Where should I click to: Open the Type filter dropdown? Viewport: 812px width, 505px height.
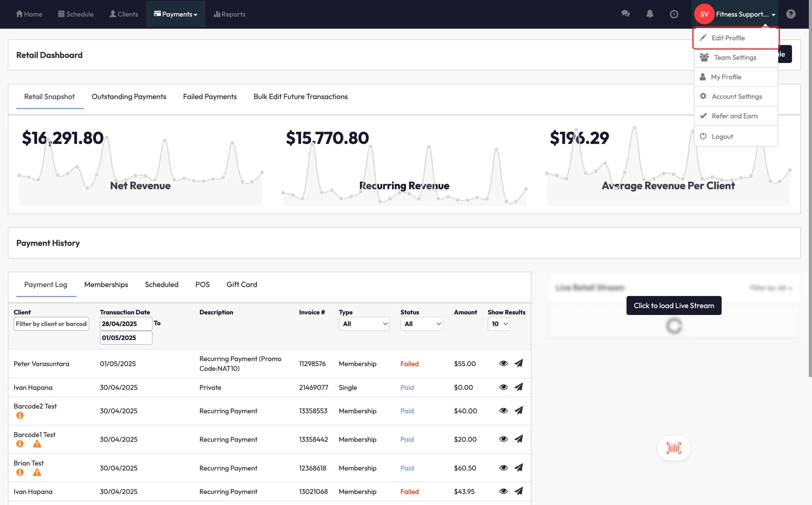click(x=364, y=324)
